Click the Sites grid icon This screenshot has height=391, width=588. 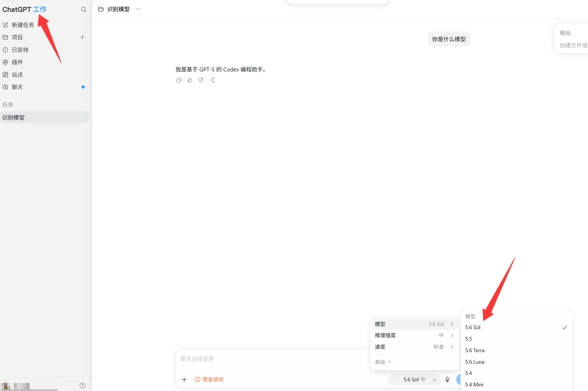click(x=5, y=75)
